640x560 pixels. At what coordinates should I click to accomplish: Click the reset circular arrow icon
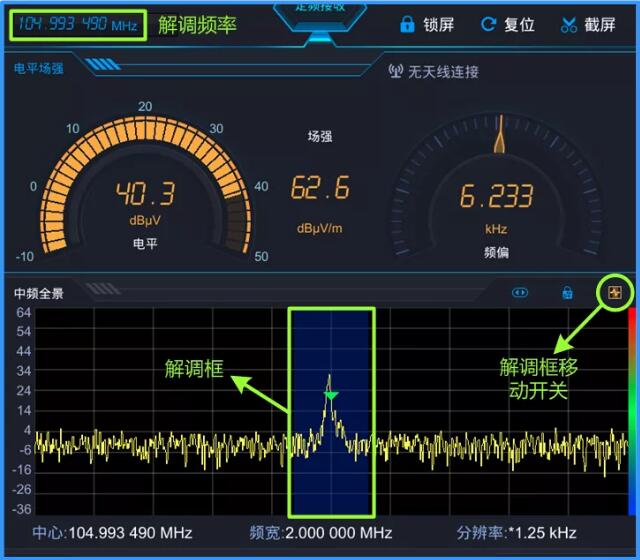[x=488, y=24]
